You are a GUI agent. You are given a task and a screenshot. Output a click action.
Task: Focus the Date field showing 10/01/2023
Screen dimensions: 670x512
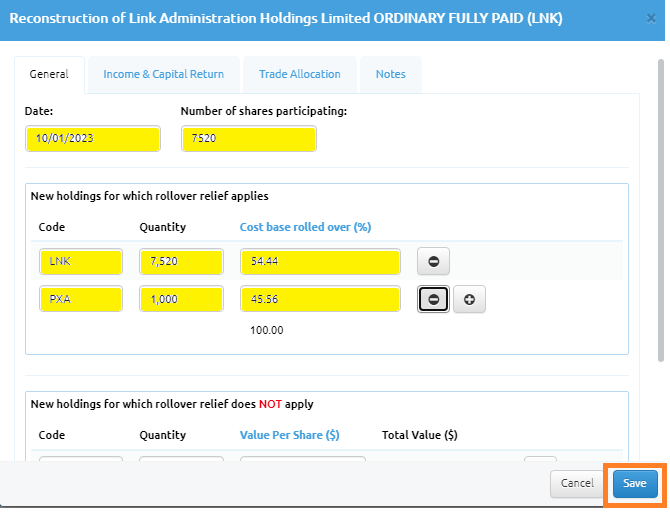(92, 139)
